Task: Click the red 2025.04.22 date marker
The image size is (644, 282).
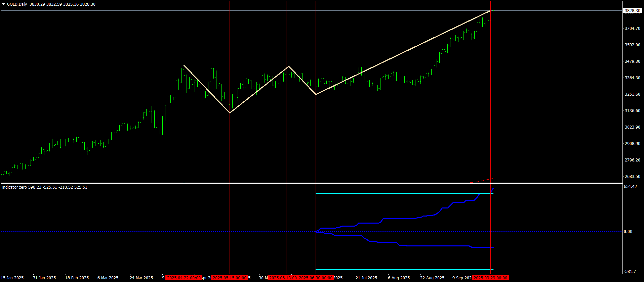Action: pyautogui.click(x=184, y=278)
